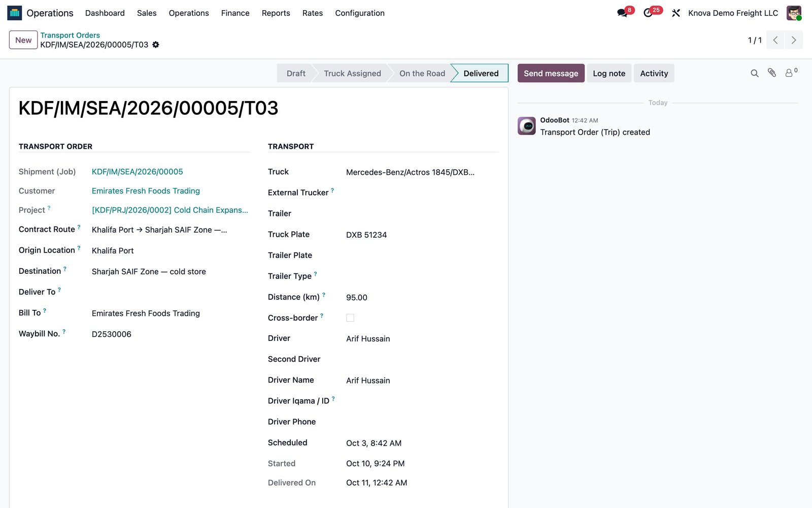Open the Configuration menu

pyautogui.click(x=360, y=13)
